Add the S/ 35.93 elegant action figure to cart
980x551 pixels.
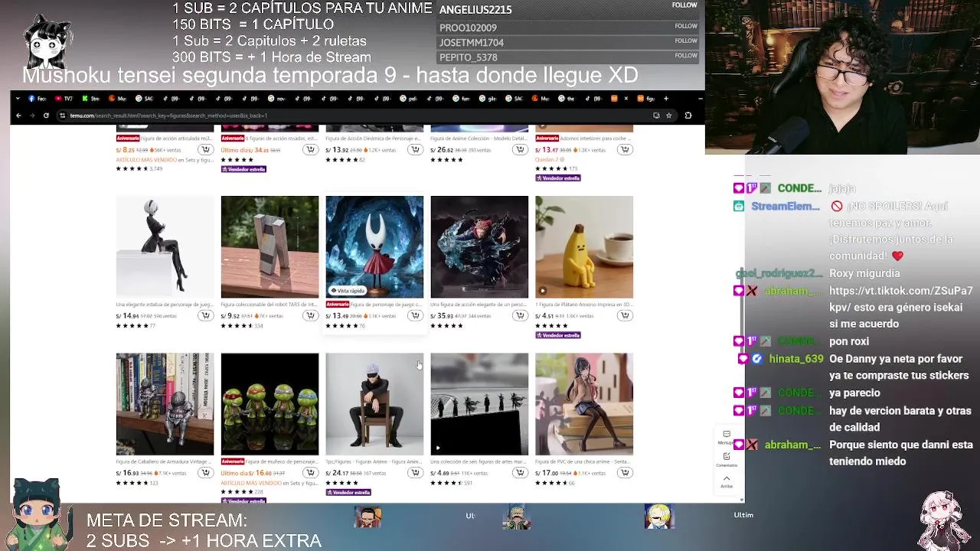pyautogui.click(x=520, y=315)
